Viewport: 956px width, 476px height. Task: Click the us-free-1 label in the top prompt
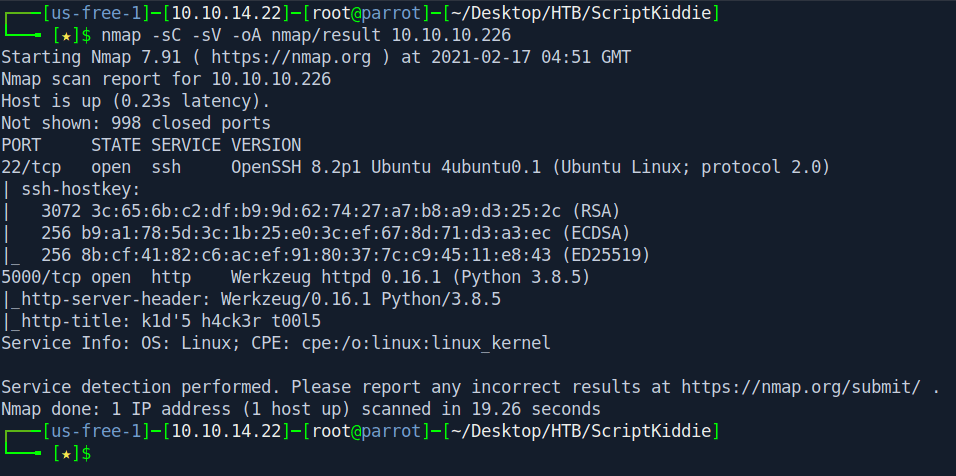[95, 13]
